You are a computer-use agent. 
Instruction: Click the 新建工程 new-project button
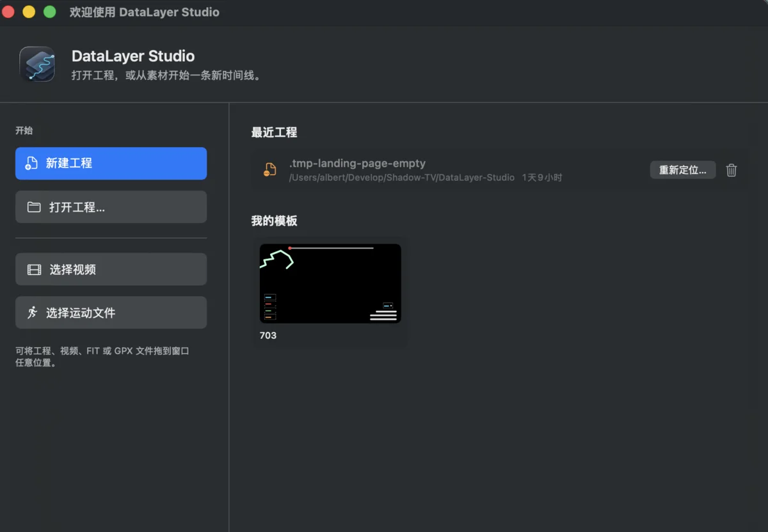tap(111, 163)
